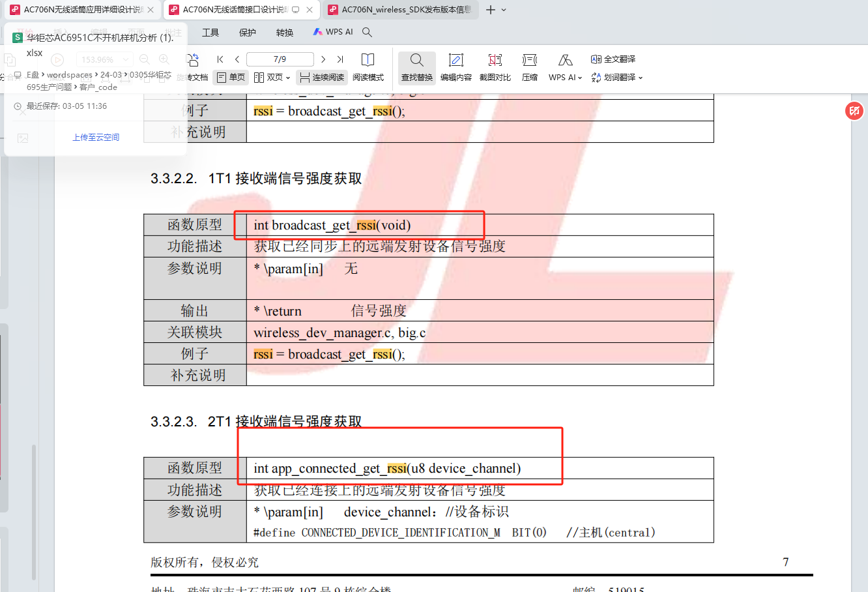
Task: Open the tab list dropdown arrow
Action: (504, 10)
